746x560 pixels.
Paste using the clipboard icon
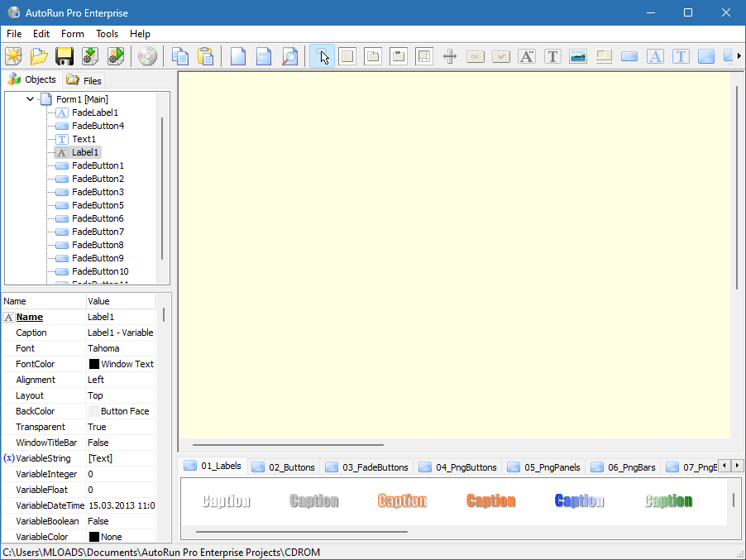(206, 56)
